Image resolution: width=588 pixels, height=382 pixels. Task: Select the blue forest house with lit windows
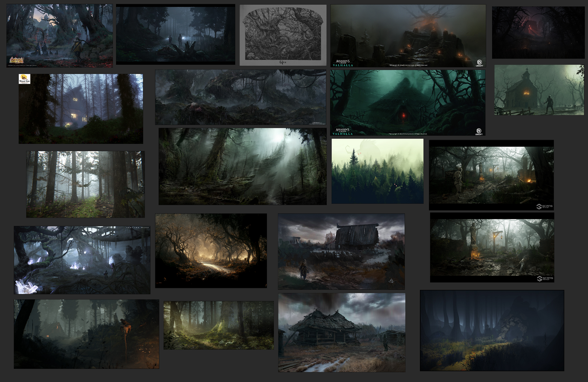tap(81, 109)
